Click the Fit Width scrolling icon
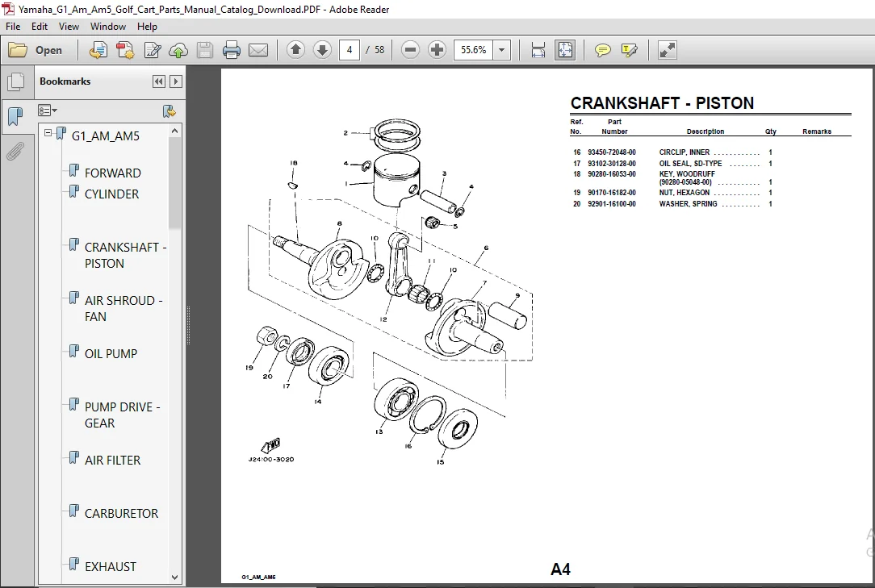The image size is (875, 588). click(538, 50)
